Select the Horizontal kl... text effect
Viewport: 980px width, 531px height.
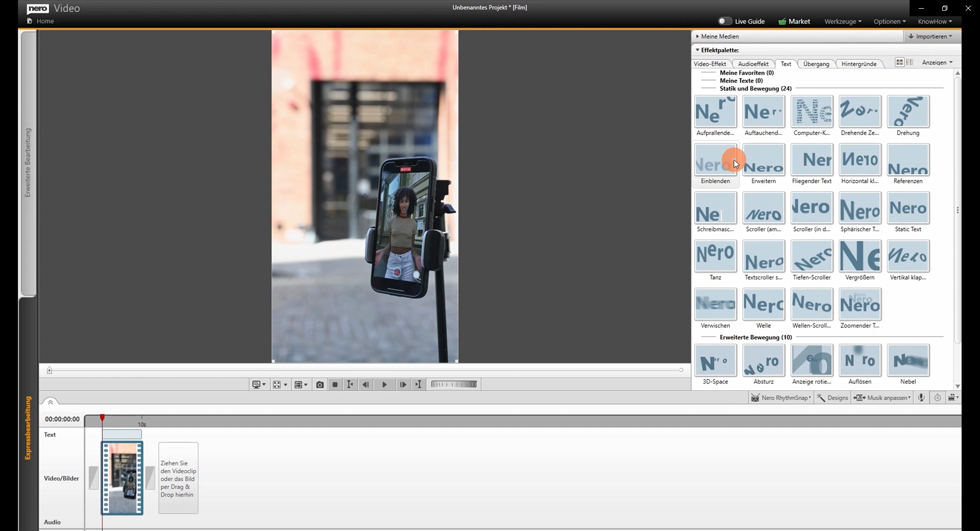(x=860, y=159)
